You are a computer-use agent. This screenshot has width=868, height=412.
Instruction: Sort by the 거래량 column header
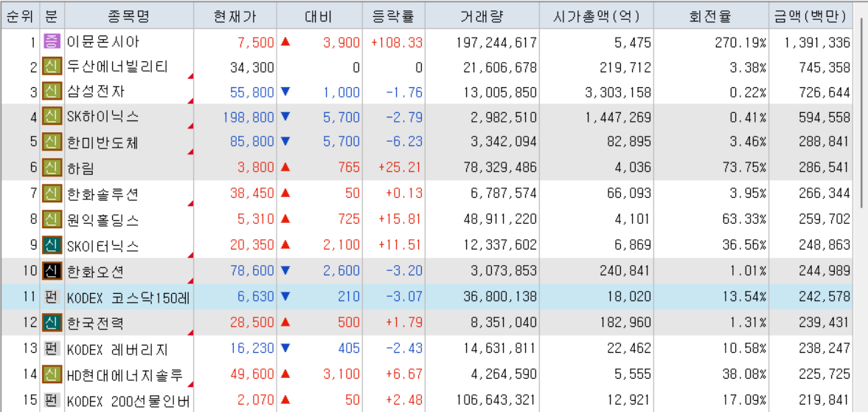tap(482, 17)
